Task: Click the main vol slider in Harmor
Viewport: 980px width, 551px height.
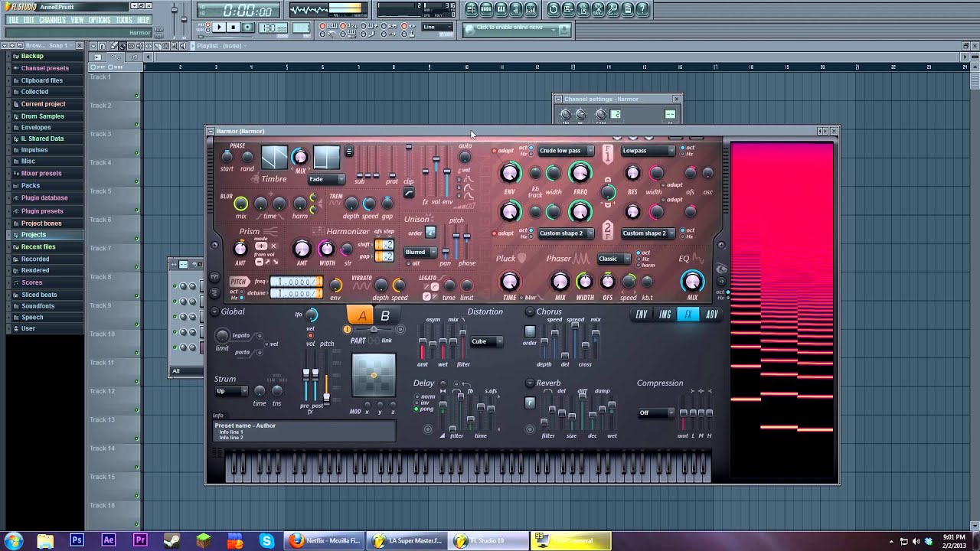Action: pos(436,172)
